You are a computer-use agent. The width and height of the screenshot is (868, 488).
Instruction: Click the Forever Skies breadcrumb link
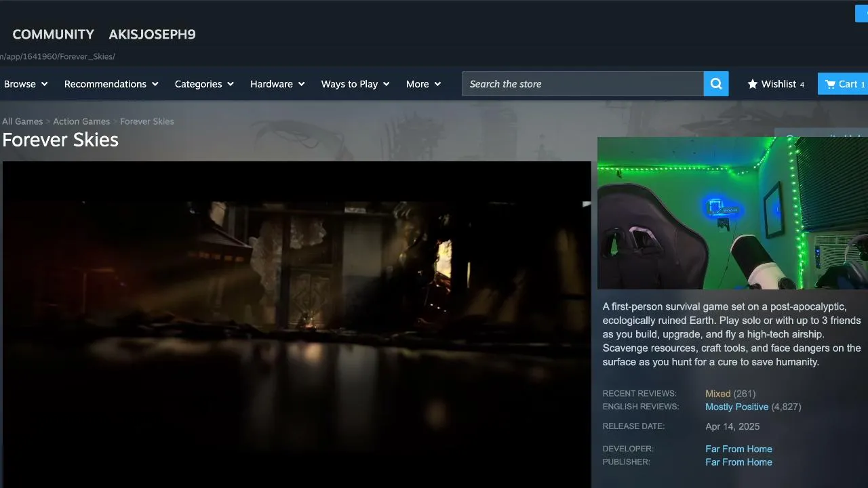pyautogui.click(x=147, y=121)
